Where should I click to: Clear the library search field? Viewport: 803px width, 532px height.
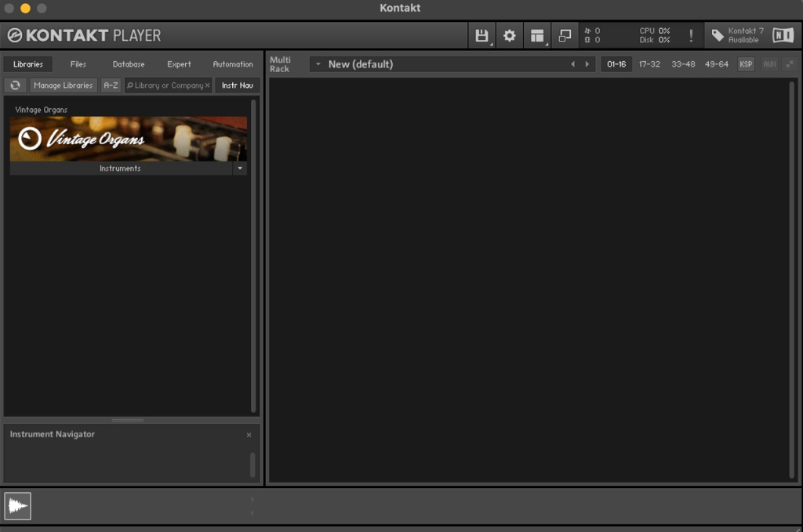(207, 85)
